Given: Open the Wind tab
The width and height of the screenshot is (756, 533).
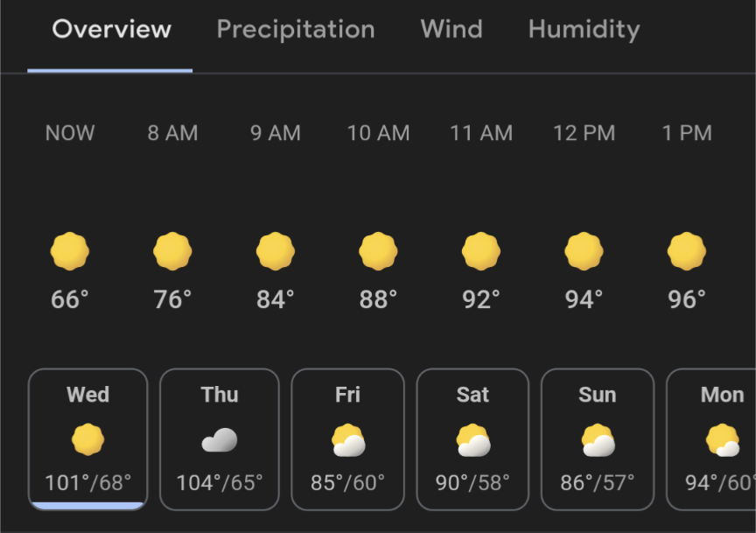Looking at the screenshot, I should [451, 29].
